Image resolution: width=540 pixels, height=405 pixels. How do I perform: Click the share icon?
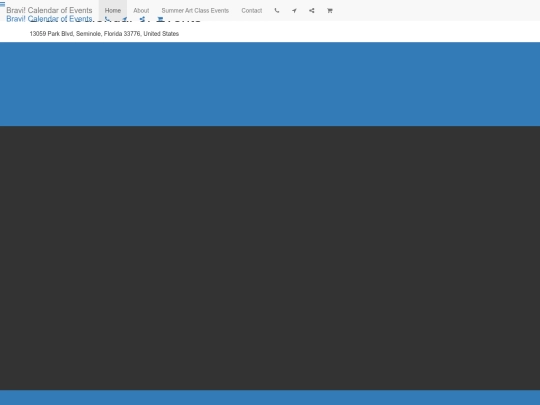coord(312,10)
